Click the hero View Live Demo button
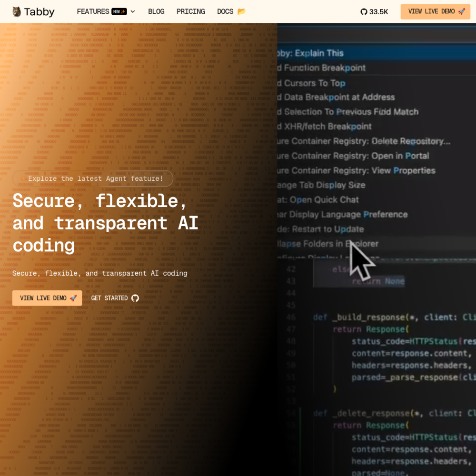Screen dimensions: 476x476 [47, 298]
